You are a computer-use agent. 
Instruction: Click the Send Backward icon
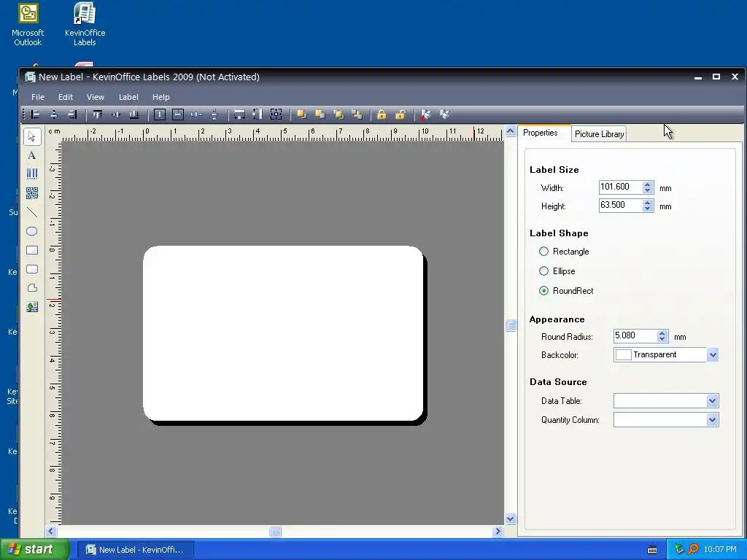click(357, 114)
